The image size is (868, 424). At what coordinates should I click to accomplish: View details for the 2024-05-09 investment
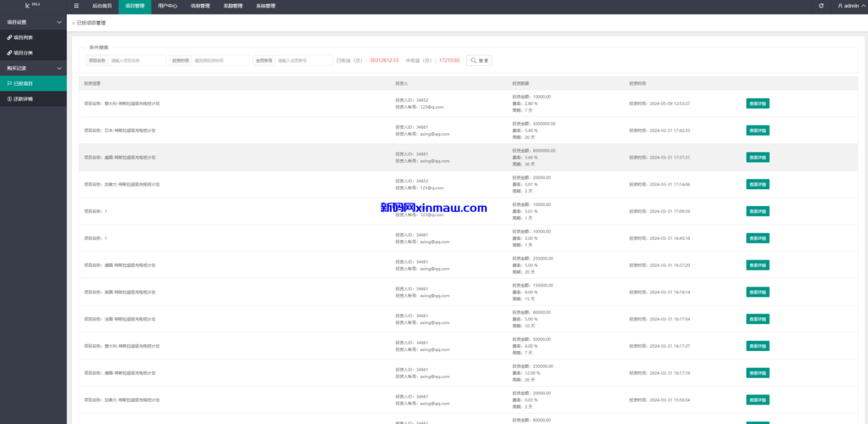pos(758,103)
